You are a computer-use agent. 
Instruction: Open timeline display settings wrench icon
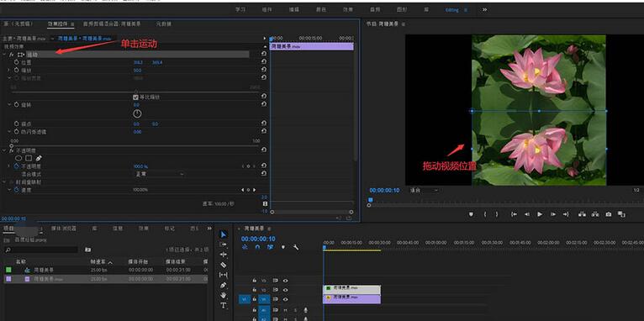click(x=295, y=247)
